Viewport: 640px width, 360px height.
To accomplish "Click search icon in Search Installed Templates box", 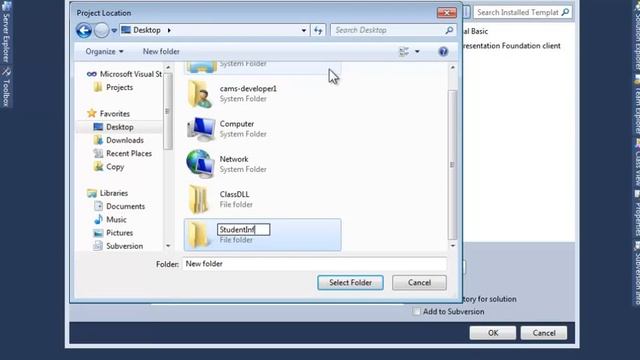I will pyautogui.click(x=565, y=12).
